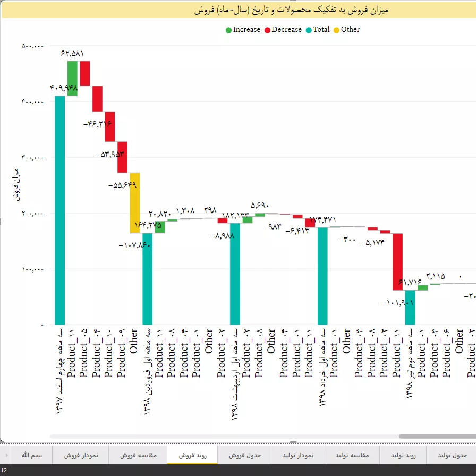The width and height of the screenshot is (476, 476).
Task: Select the teal 182,133 total bar
Action: click(235, 274)
